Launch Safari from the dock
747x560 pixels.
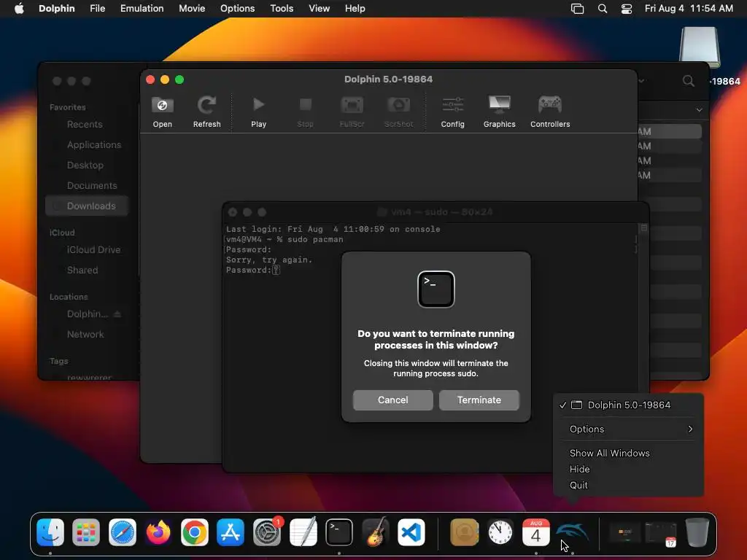tap(123, 532)
